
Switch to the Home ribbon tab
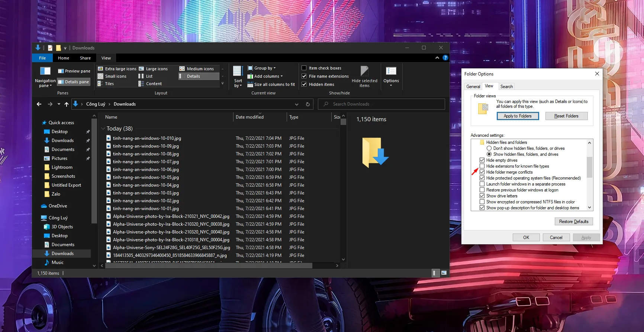point(64,58)
